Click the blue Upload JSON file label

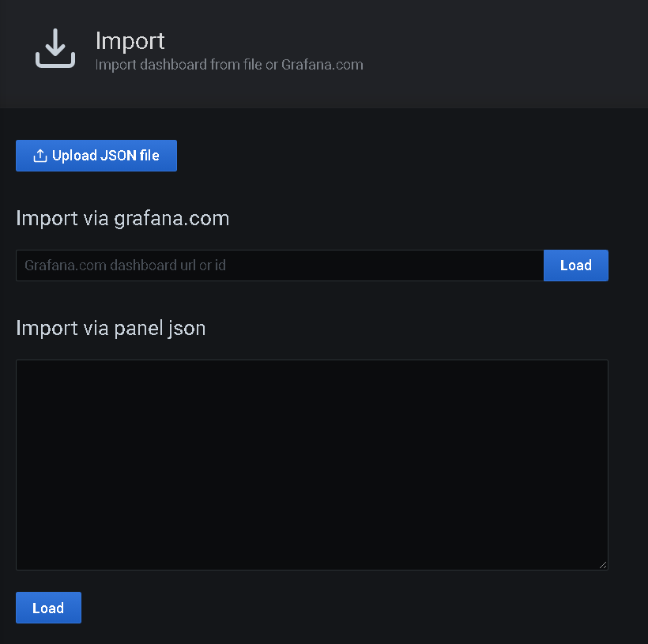105,156
